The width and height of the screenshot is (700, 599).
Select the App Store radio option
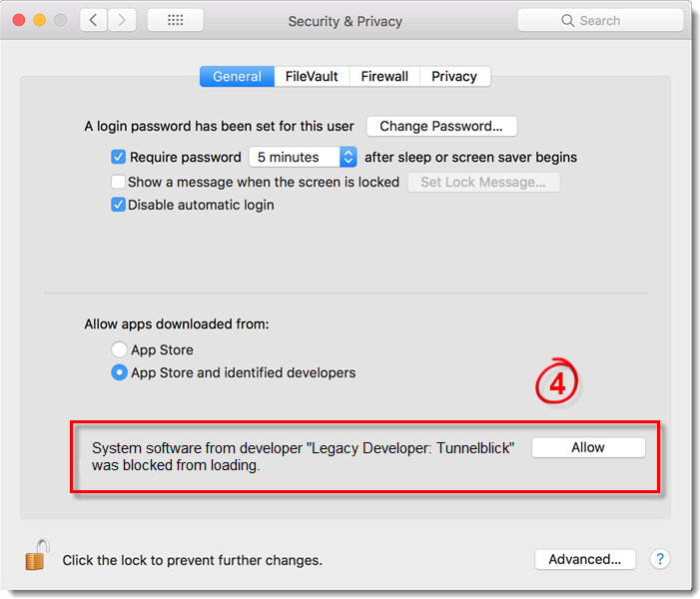click(x=119, y=349)
